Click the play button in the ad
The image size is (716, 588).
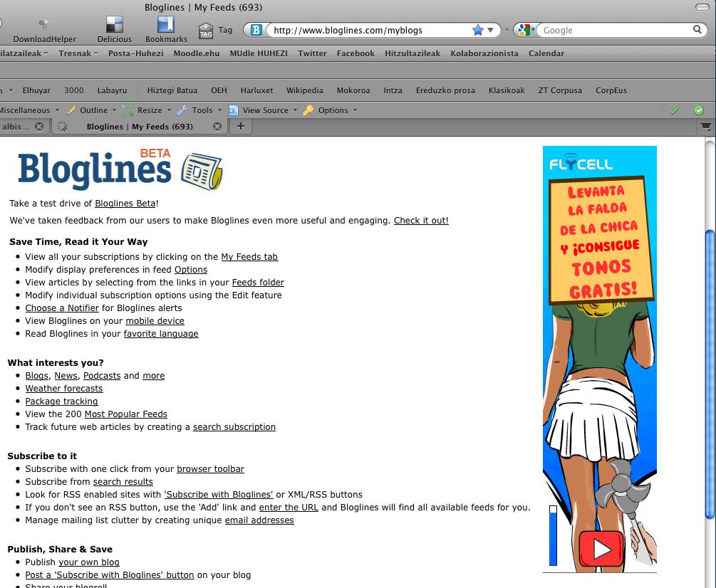[601, 549]
